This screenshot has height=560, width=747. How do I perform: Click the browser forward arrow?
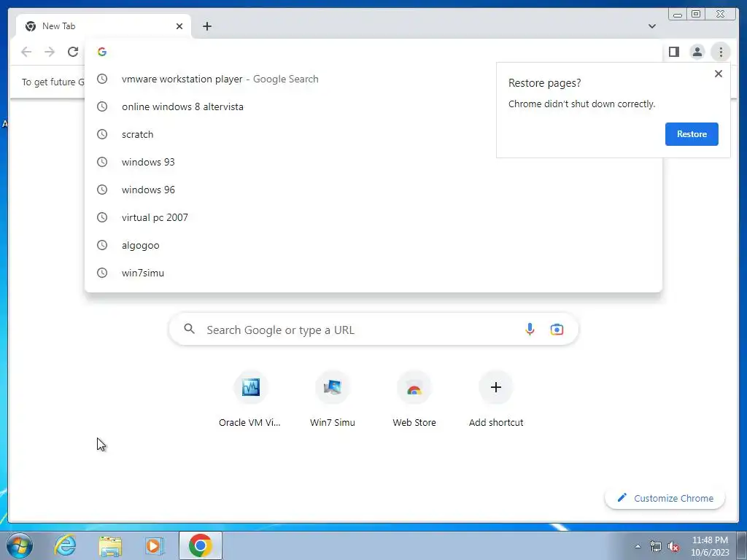point(50,52)
